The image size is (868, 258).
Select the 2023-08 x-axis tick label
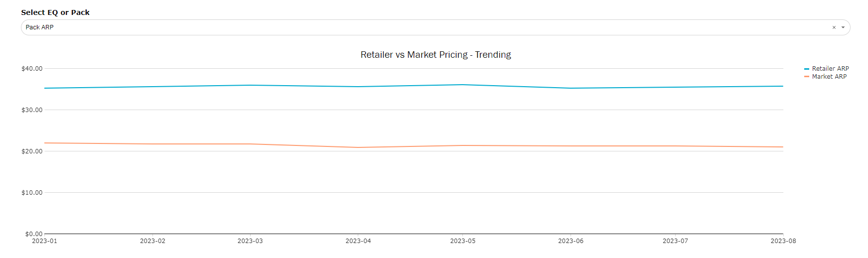coord(783,241)
